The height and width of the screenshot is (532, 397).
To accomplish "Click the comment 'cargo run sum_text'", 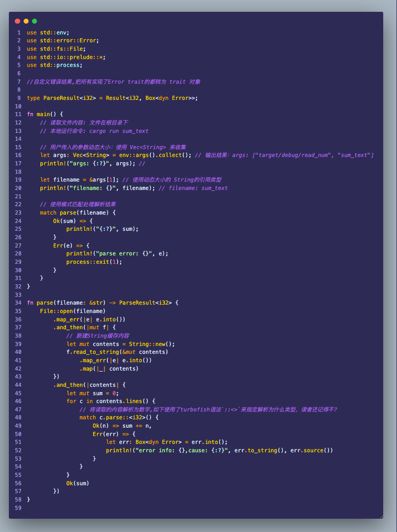I will pos(94,131).
